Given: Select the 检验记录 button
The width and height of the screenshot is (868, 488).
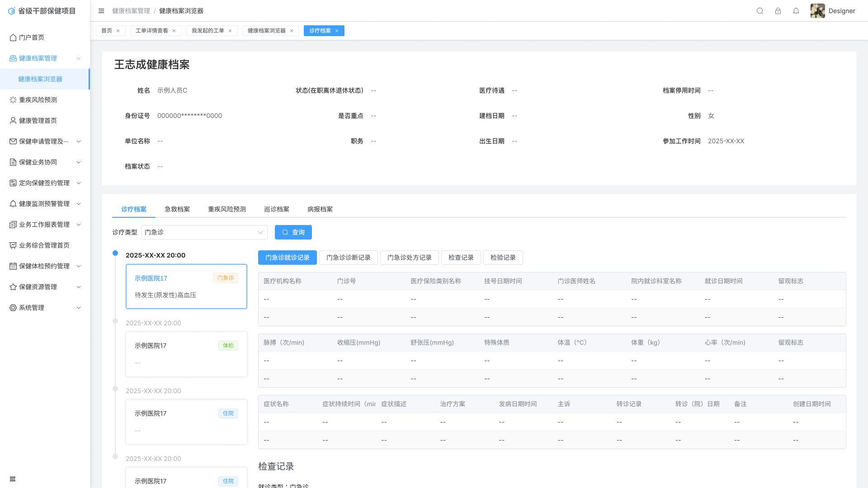Looking at the screenshot, I should tap(503, 258).
